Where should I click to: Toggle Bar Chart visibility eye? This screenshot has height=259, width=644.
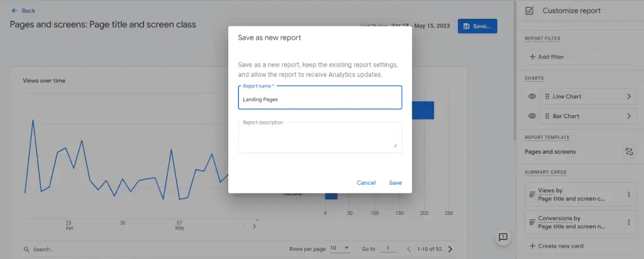[531, 116]
